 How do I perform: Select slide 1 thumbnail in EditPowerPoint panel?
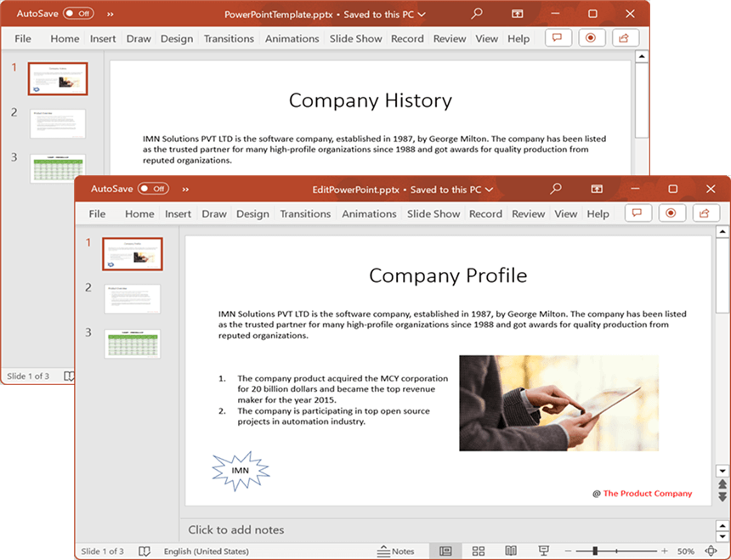pyautogui.click(x=133, y=254)
